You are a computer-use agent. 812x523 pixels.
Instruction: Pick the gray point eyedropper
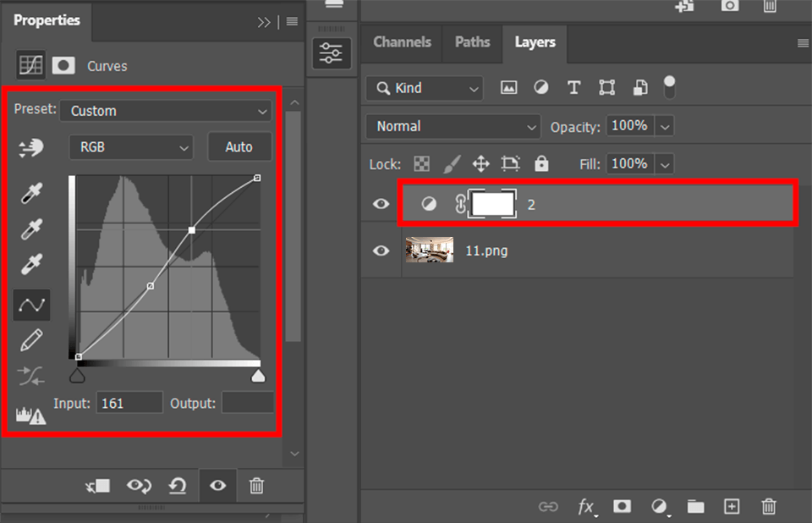pos(31,228)
